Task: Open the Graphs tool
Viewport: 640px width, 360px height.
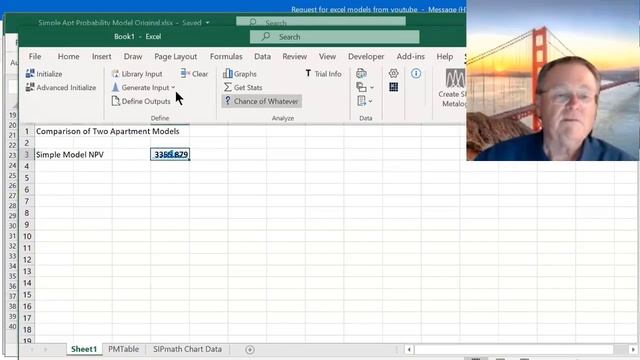Action: point(240,74)
